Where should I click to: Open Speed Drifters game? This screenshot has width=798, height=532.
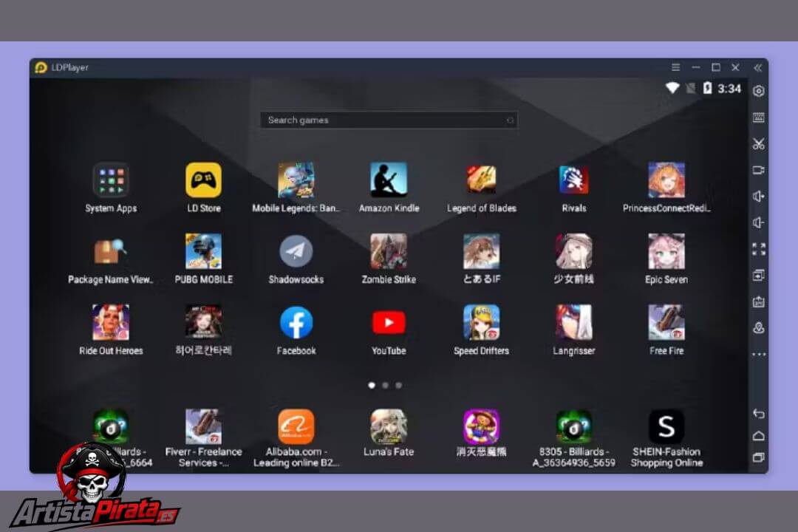(x=482, y=323)
